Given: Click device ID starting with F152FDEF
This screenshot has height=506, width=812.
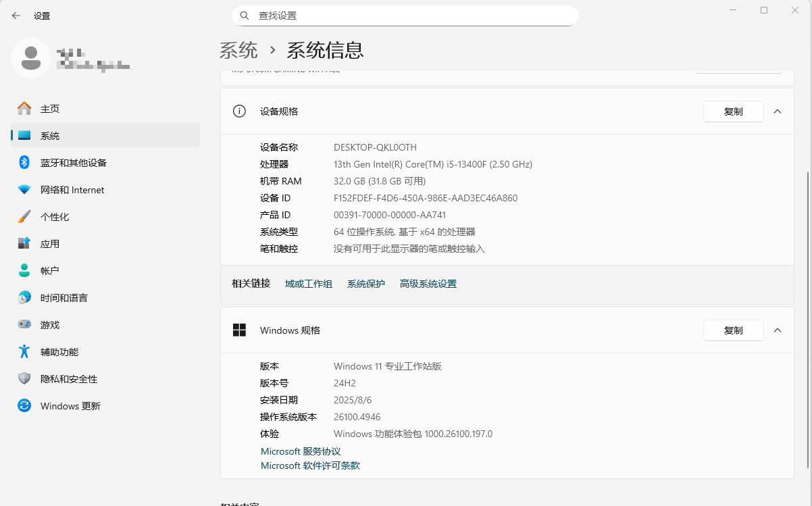Looking at the screenshot, I should [426, 198].
